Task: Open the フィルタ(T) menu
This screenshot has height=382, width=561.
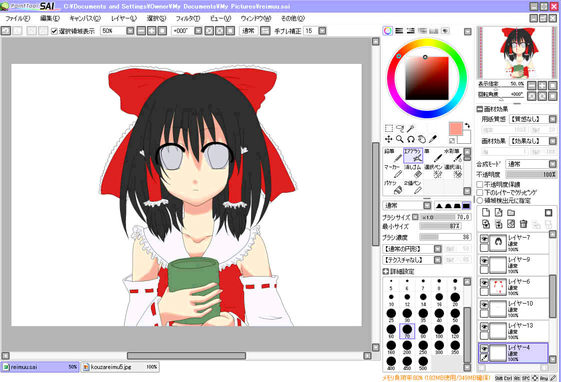Action: [187, 18]
